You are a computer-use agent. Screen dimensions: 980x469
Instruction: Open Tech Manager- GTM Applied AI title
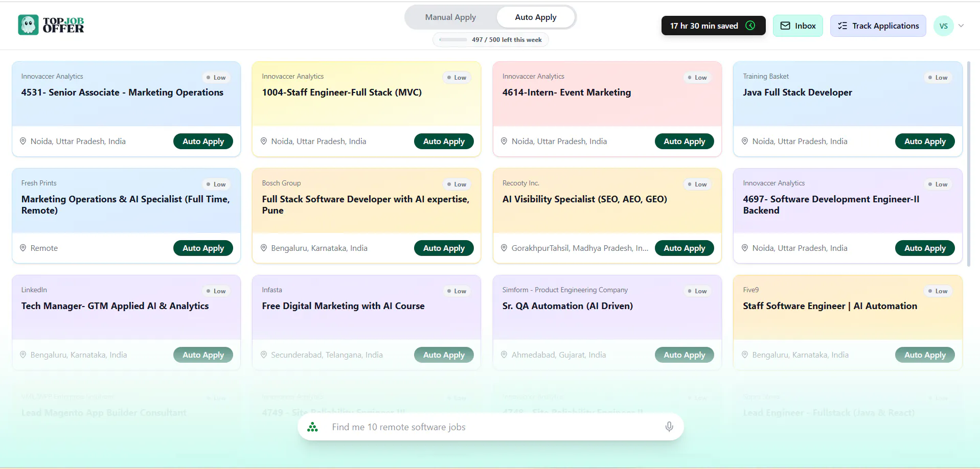(115, 306)
